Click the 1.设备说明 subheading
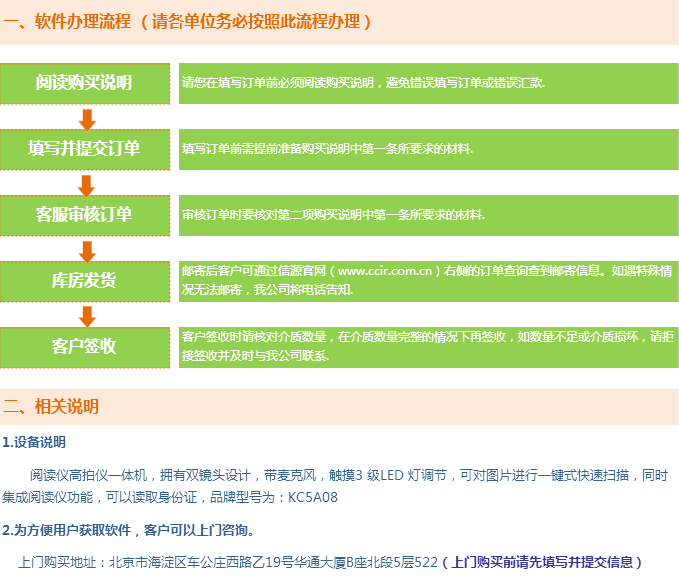Image resolution: width=679 pixels, height=578 pixels. point(35,441)
